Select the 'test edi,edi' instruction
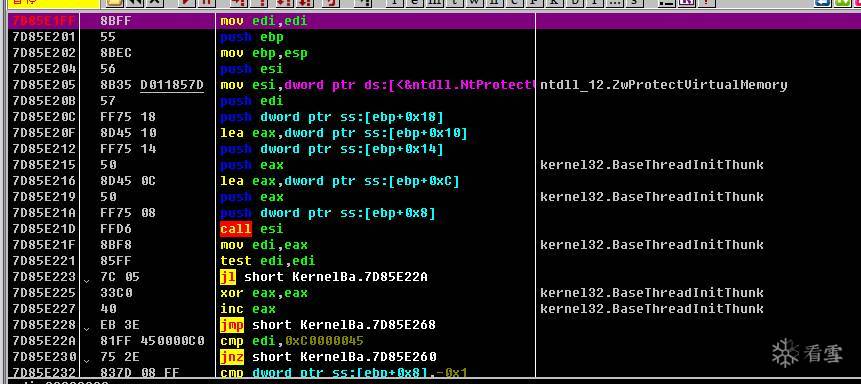861x384 pixels. point(267,260)
